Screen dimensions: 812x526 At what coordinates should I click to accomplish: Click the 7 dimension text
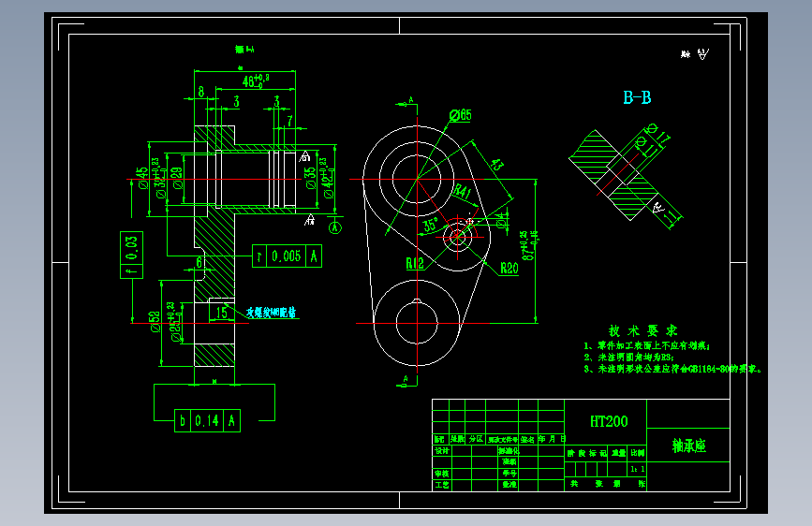click(290, 121)
